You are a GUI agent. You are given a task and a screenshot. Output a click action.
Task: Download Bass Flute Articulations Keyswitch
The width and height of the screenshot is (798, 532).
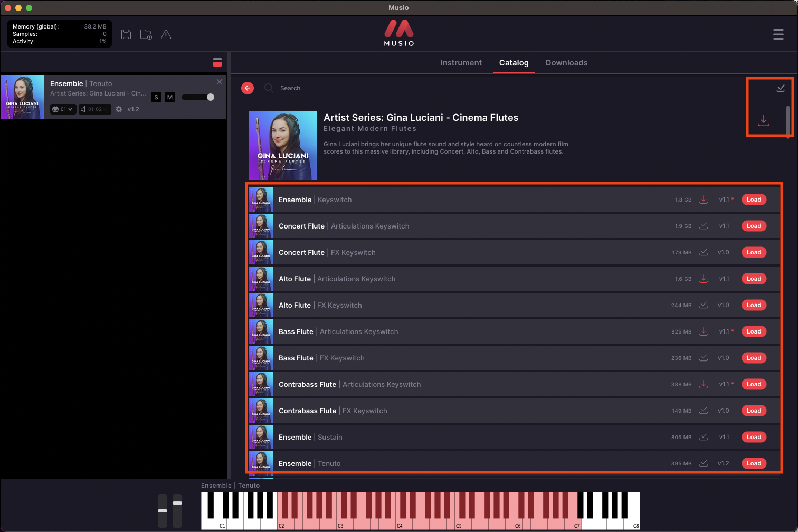coord(704,331)
